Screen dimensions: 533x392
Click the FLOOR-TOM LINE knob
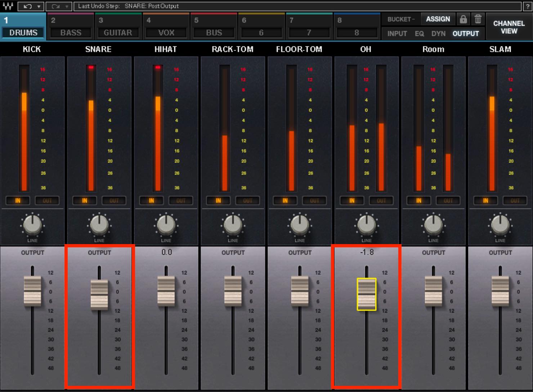tap(300, 225)
